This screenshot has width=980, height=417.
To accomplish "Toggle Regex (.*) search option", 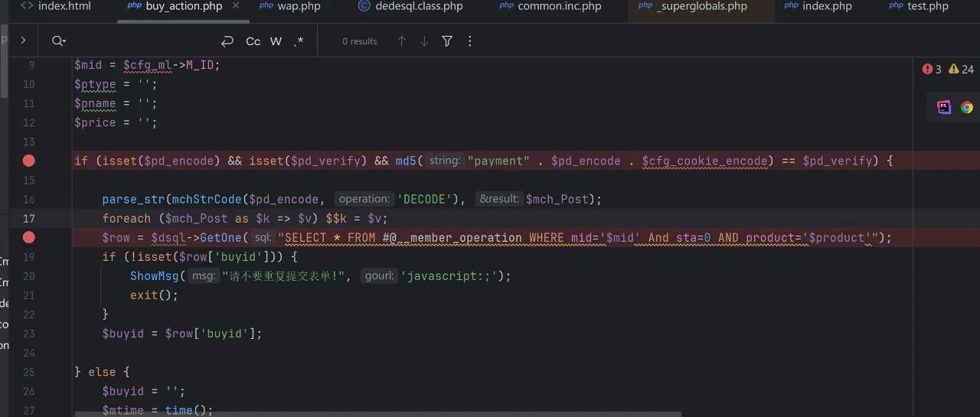I will (299, 41).
